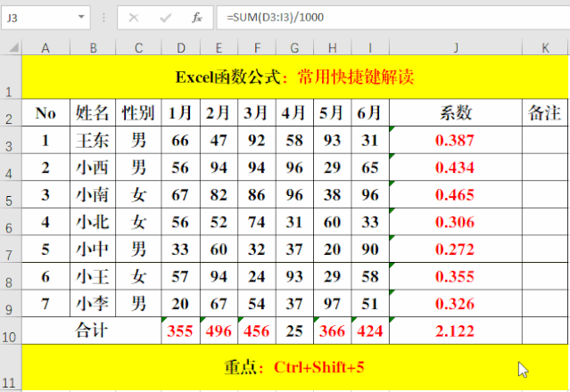Select column D header

(181, 47)
